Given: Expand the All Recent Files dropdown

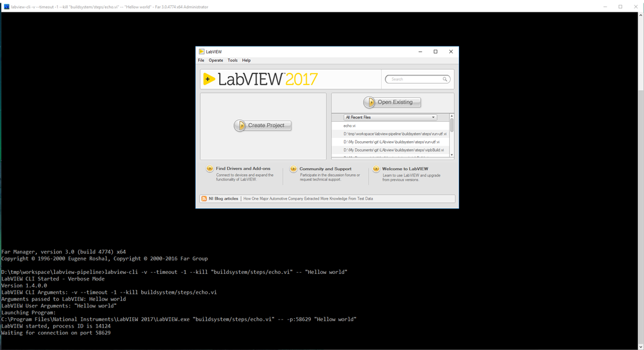Looking at the screenshot, I should pos(390,117).
